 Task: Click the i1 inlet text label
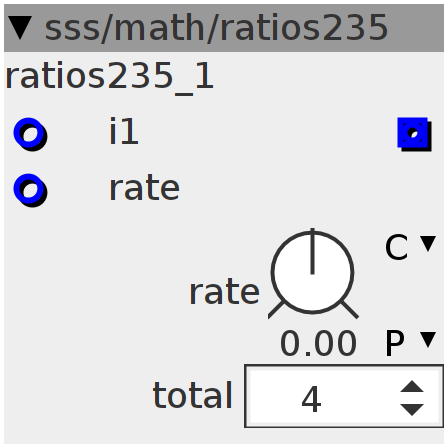click(x=124, y=131)
